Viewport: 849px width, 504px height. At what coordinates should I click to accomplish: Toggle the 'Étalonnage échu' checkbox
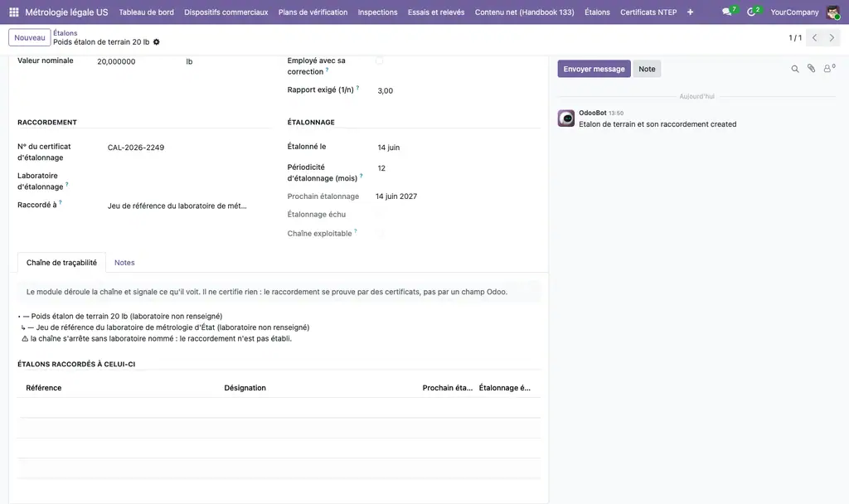(x=380, y=215)
